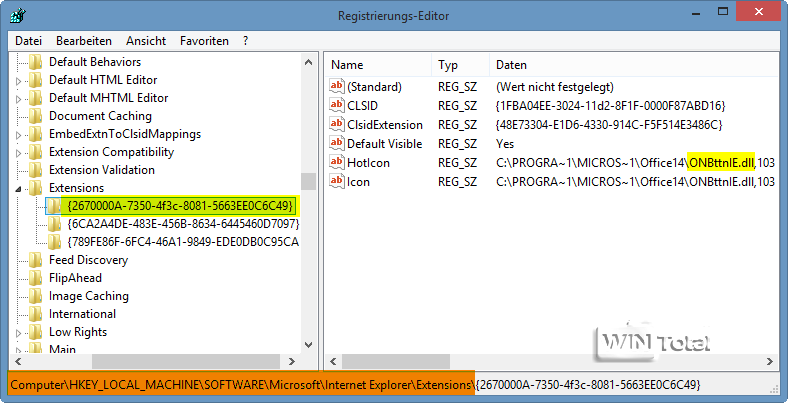This screenshot has height=403, width=788.
Task: Click the Extensions folder icon
Action: coord(35,188)
